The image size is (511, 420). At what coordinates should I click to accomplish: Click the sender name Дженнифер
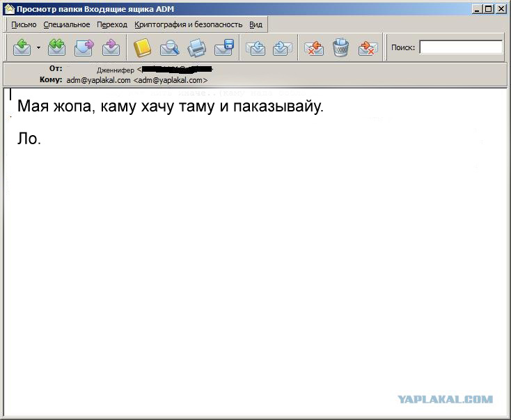tap(116, 70)
